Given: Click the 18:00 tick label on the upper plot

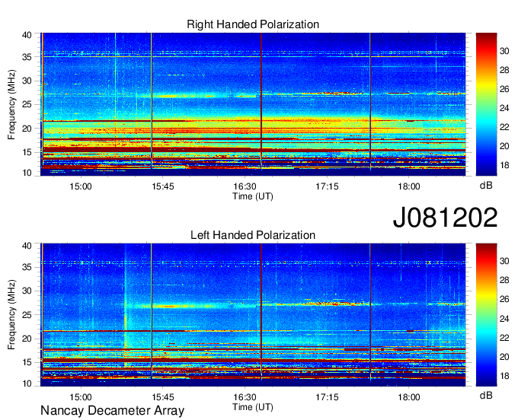Looking at the screenshot, I should (409, 186).
